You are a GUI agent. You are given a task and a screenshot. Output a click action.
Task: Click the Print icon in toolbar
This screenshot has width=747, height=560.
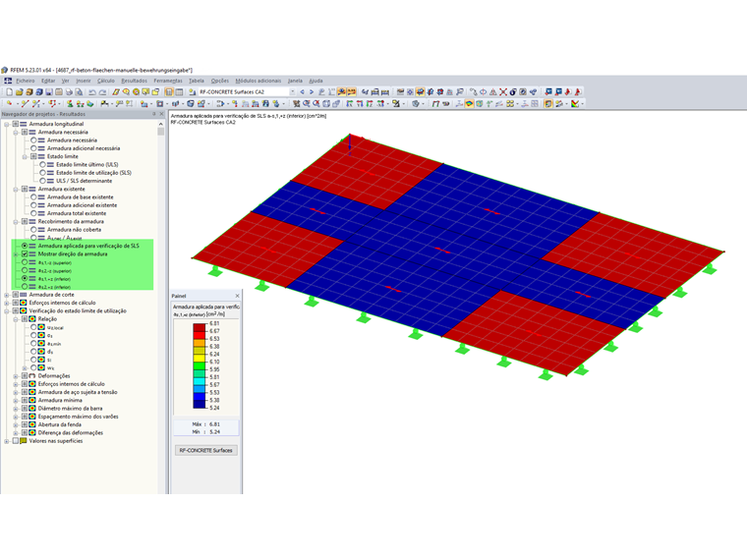[x=69, y=92]
